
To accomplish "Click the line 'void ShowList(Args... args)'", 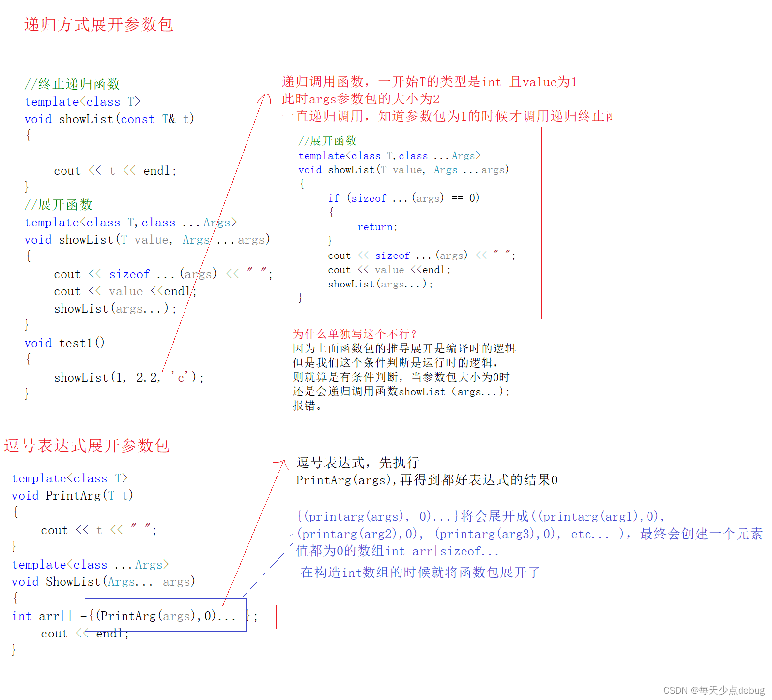I will pos(103,582).
